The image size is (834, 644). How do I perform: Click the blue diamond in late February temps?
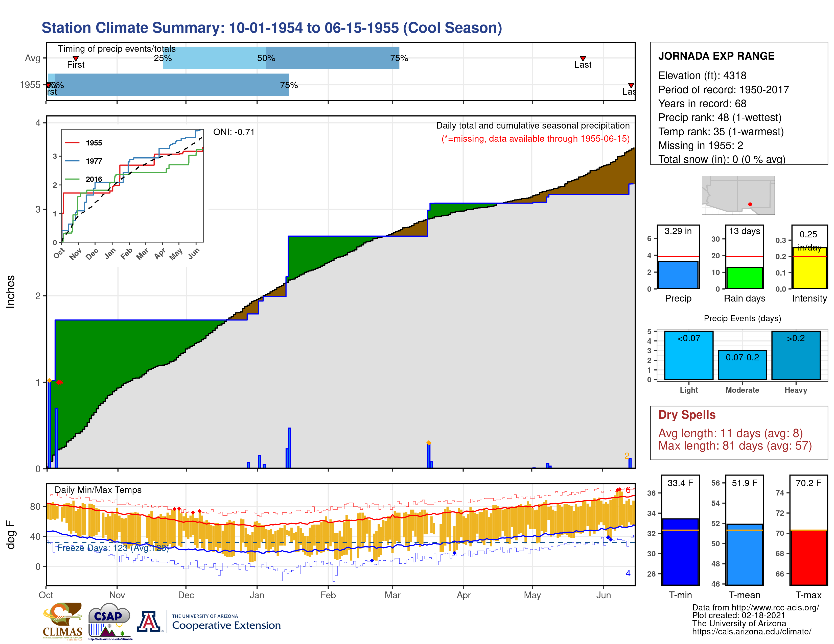pos(372,560)
